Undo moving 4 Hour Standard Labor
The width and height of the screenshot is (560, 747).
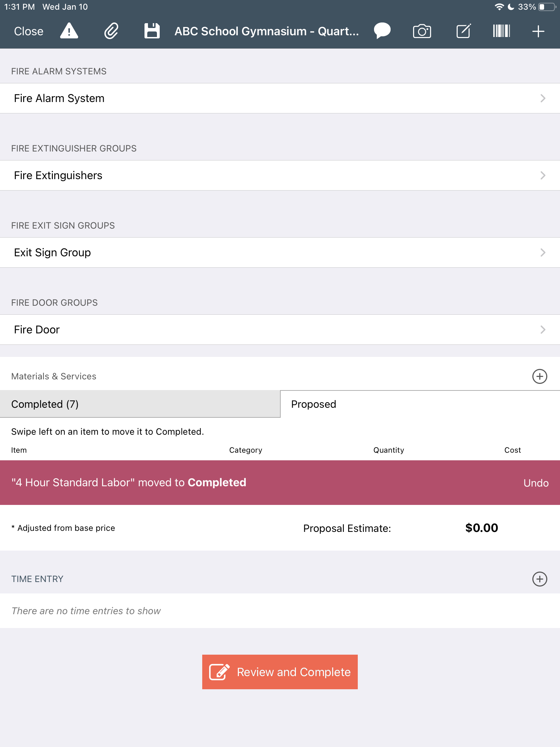536,483
